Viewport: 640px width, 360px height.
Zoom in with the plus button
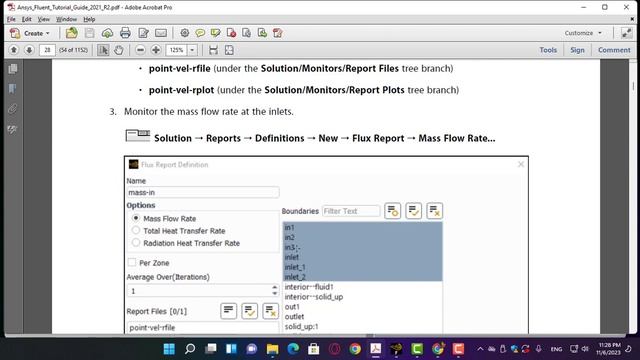click(156, 50)
